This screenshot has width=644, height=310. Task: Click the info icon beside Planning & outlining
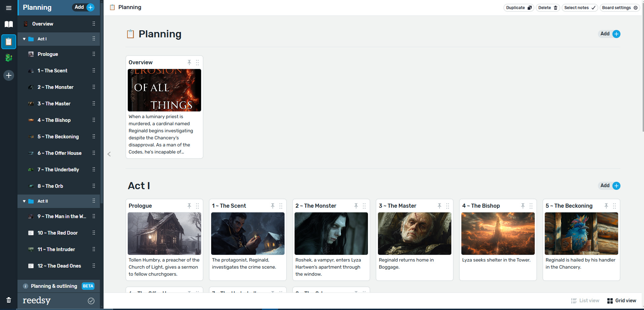tap(25, 286)
